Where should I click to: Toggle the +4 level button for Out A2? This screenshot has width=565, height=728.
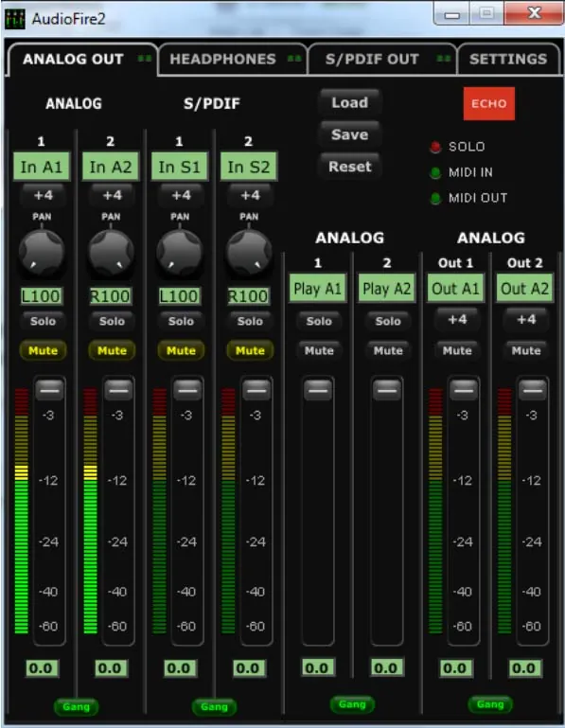coord(526,319)
